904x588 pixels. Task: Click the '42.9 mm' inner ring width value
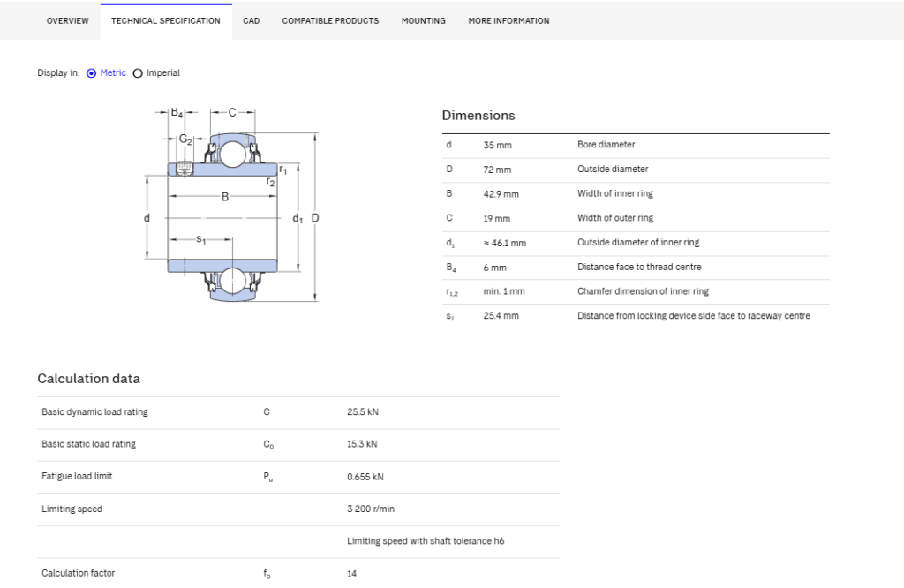coord(501,194)
